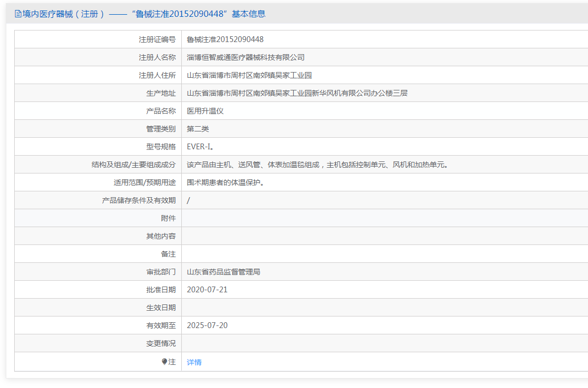Select the 注册证编号 label cell
This screenshot has width=588, height=388.
tap(157, 39)
